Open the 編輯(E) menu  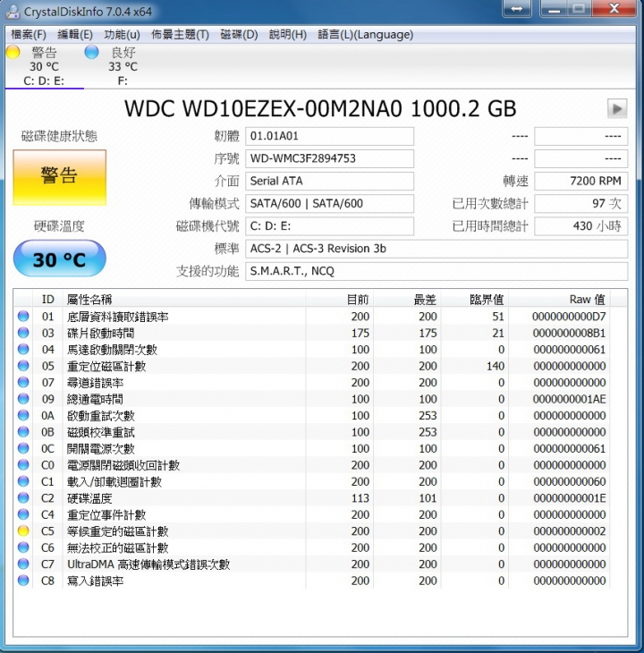click(75, 35)
